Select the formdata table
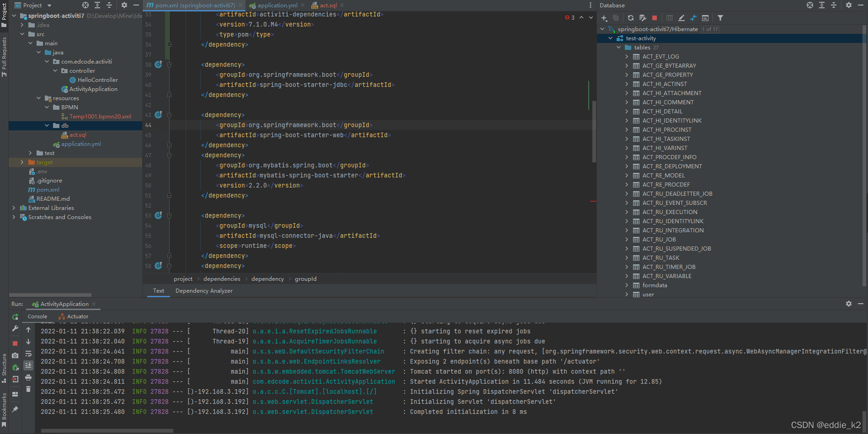 655,285
